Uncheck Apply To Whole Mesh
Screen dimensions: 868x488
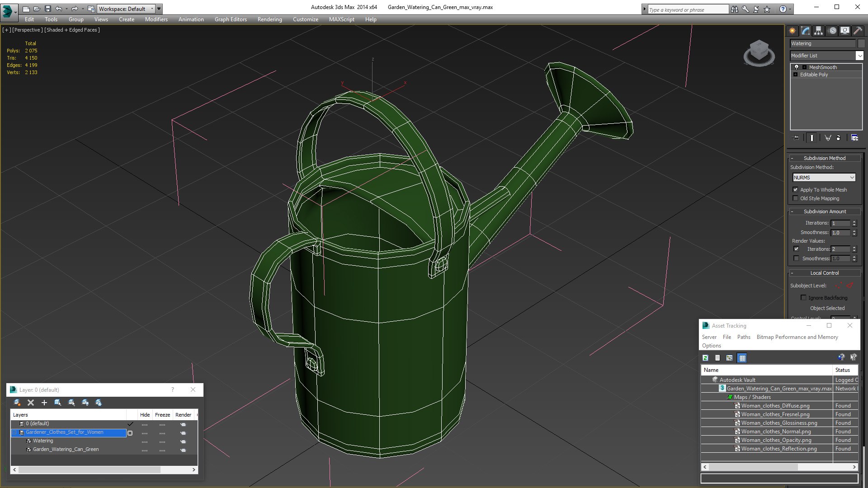(796, 190)
